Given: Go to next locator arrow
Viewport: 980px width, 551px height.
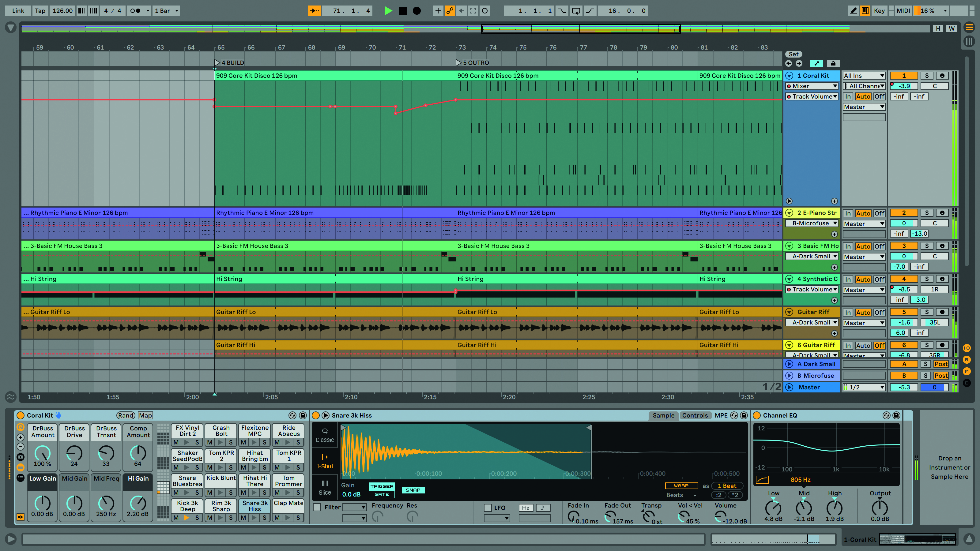Looking at the screenshot, I should click(x=799, y=63).
